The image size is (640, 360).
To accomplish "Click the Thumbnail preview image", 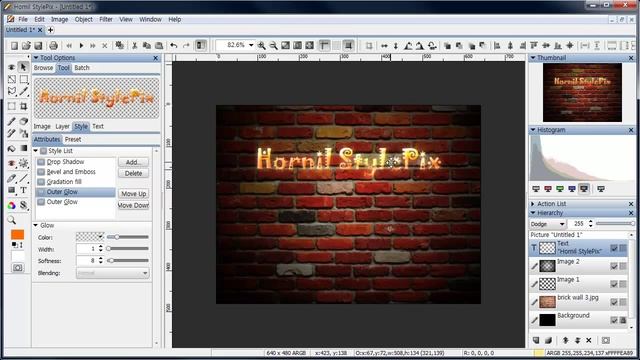I will point(582,93).
